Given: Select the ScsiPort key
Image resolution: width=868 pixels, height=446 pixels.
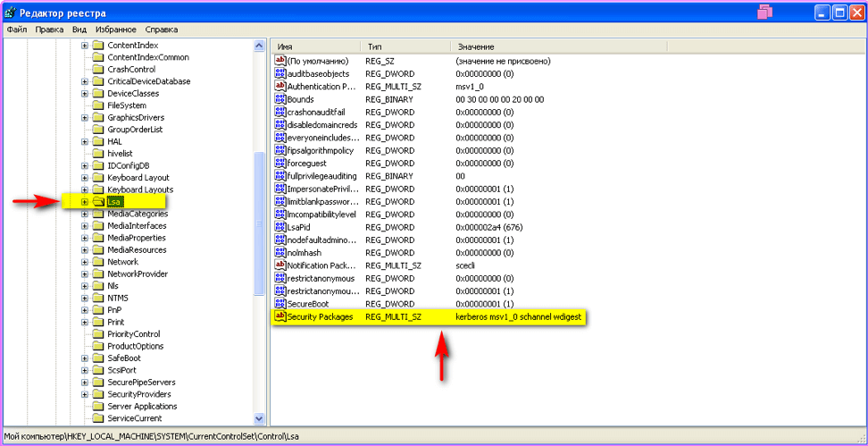Looking at the screenshot, I should click(121, 370).
